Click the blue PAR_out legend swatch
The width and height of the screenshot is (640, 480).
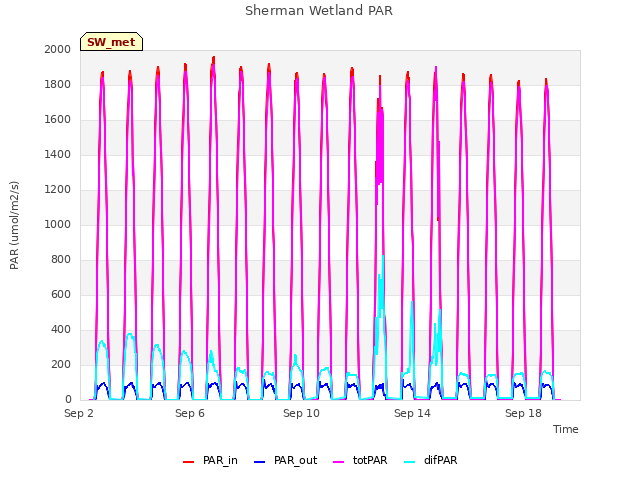tap(259, 462)
